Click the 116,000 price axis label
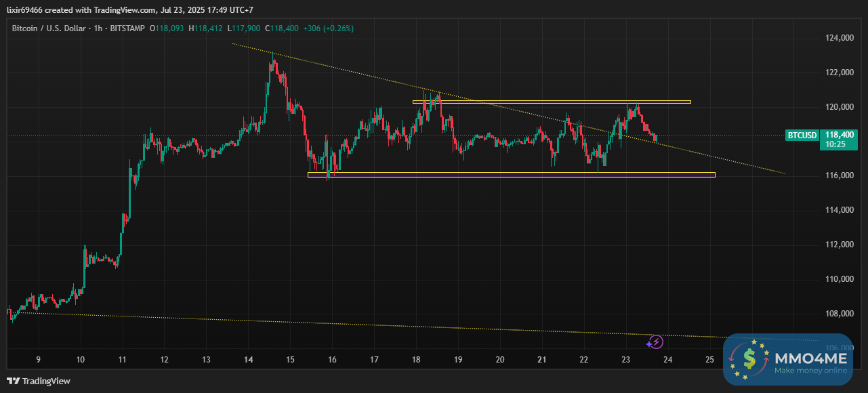The image size is (868, 393). click(840, 176)
